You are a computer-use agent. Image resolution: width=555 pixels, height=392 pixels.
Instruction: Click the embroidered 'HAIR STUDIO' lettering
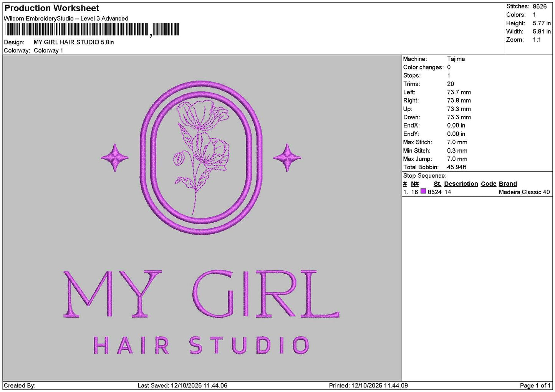201,345
